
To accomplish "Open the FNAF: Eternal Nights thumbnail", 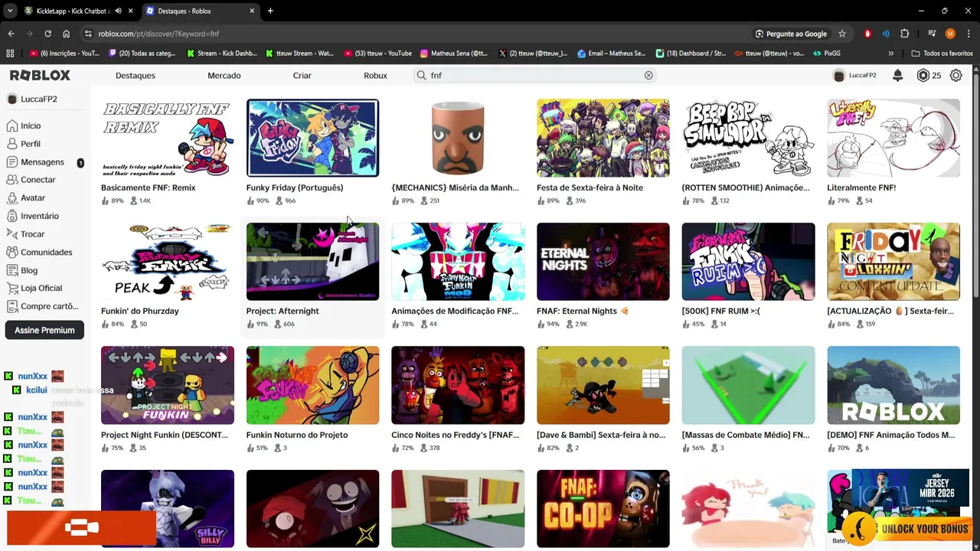I will pyautogui.click(x=603, y=262).
